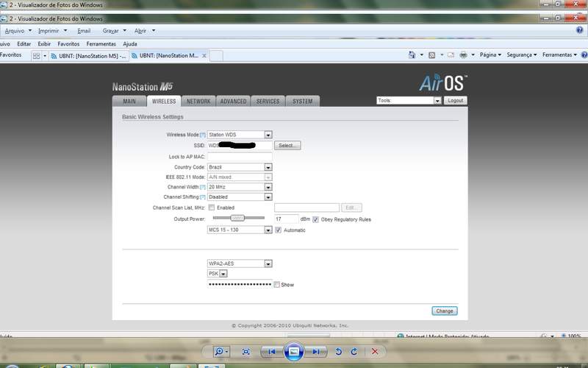The width and height of the screenshot is (588, 368).
Task: Click the disabled Edit... button
Action: [x=351, y=208]
